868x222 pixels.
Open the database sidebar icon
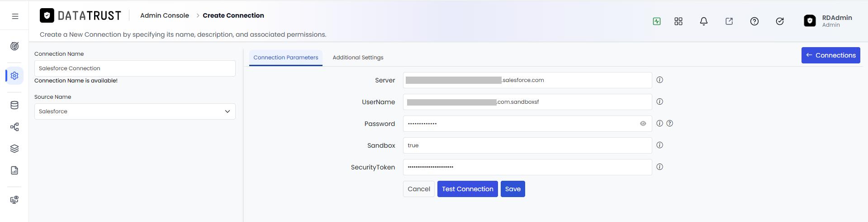click(x=14, y=105)
